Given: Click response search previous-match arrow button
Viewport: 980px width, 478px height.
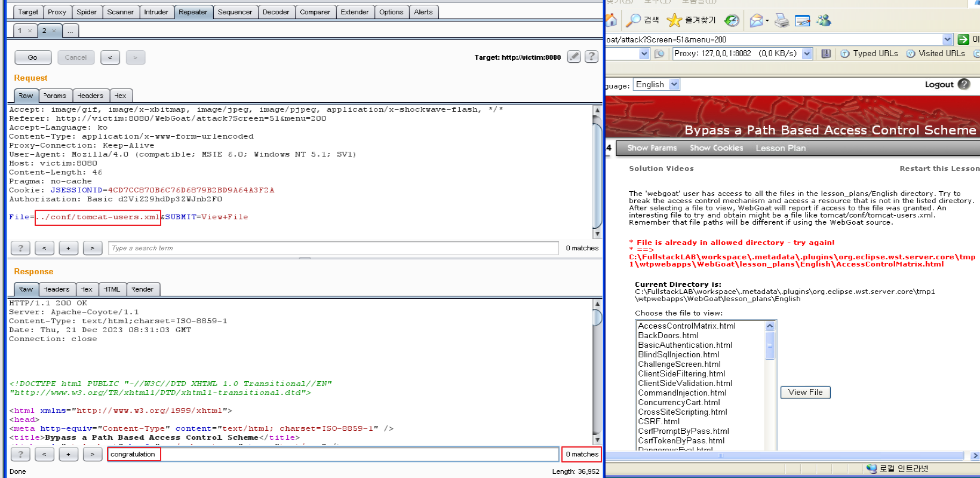Looking at the screenshot, I should coord(44,454).
